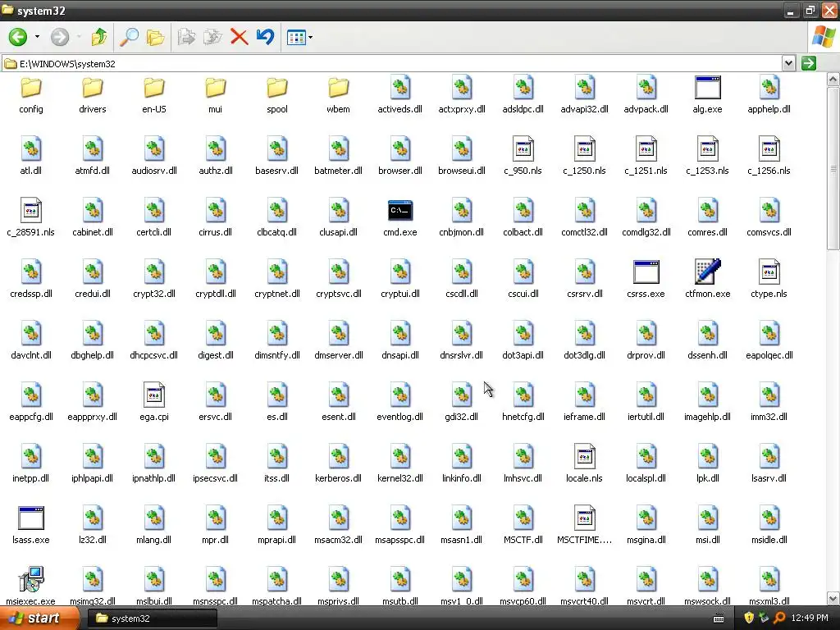Open the Windows Start menu
Image resolution: width=840 pixels, height=630 pixels.
coord(39,619)
